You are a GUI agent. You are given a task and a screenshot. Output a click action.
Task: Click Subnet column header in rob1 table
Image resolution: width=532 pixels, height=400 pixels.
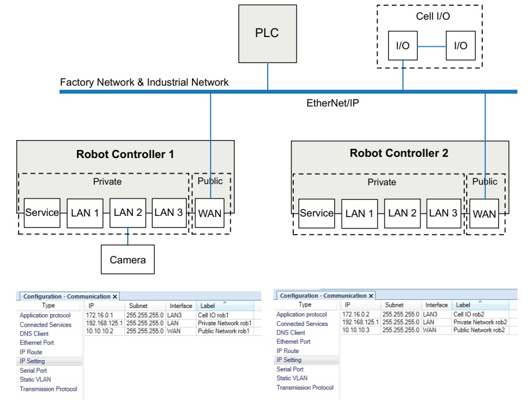[138, 306]
